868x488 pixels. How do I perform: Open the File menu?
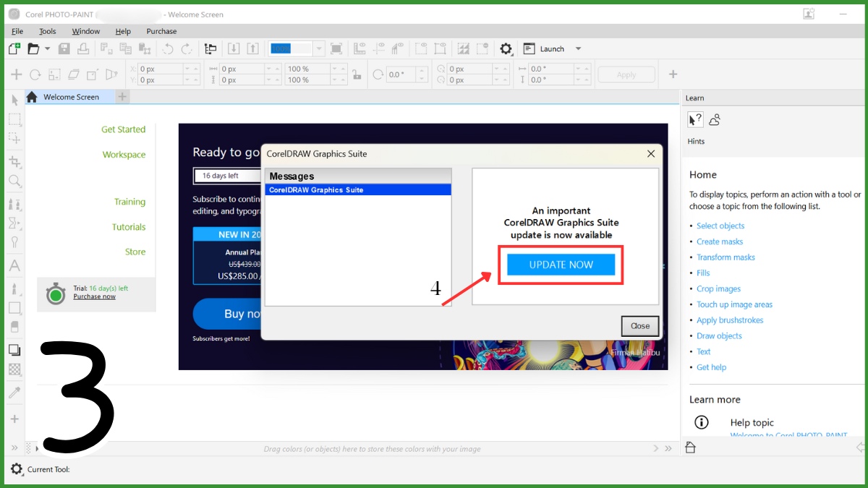click(x=17, y=31)
